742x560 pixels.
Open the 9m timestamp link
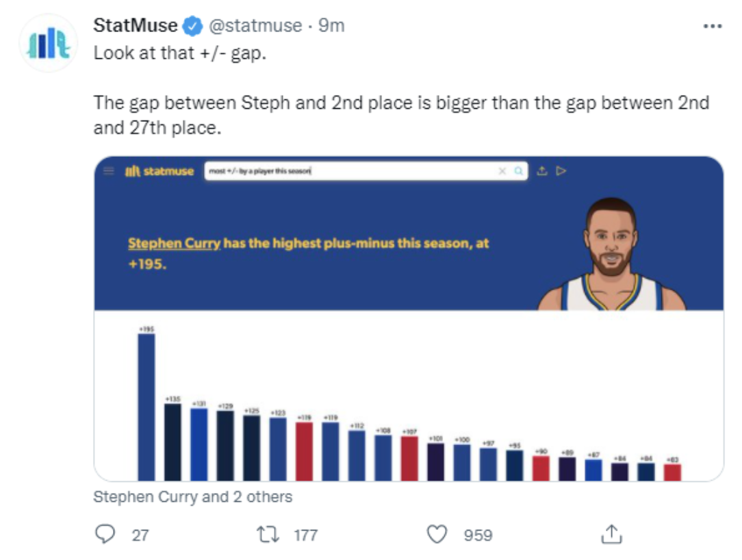(x=331, y=25)
